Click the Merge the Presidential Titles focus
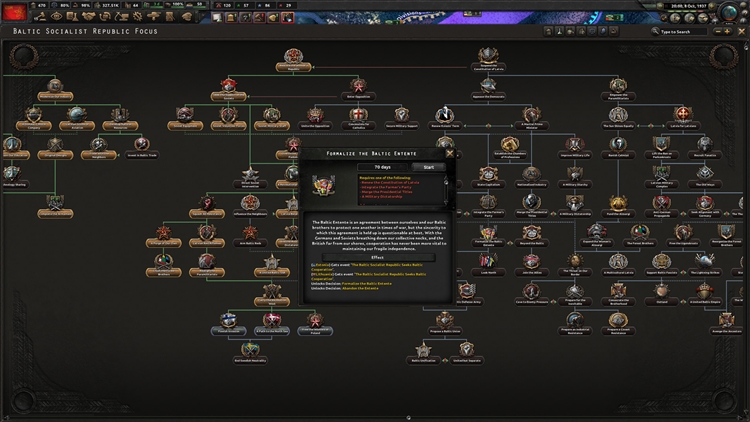750x422 pixels. pos(530,206)
